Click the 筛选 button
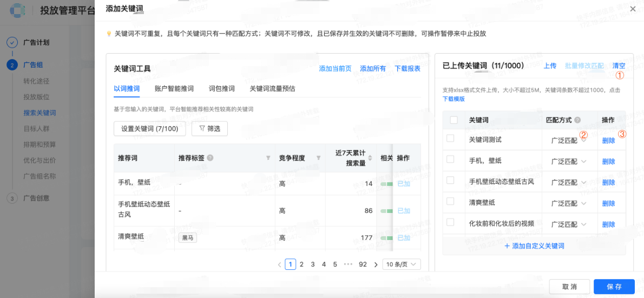Image resolution: width=644 pixels, height=298 pixels. pos(210,128)
